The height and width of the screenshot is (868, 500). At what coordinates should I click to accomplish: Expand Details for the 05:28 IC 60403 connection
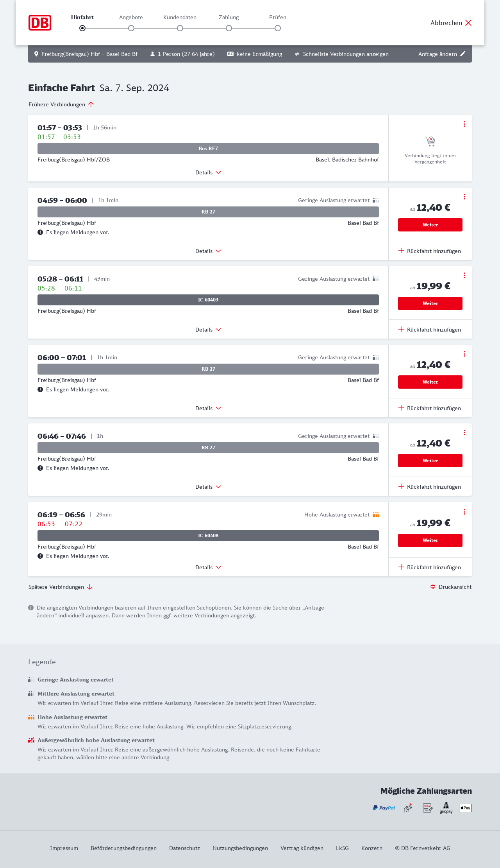coord(208,330)
